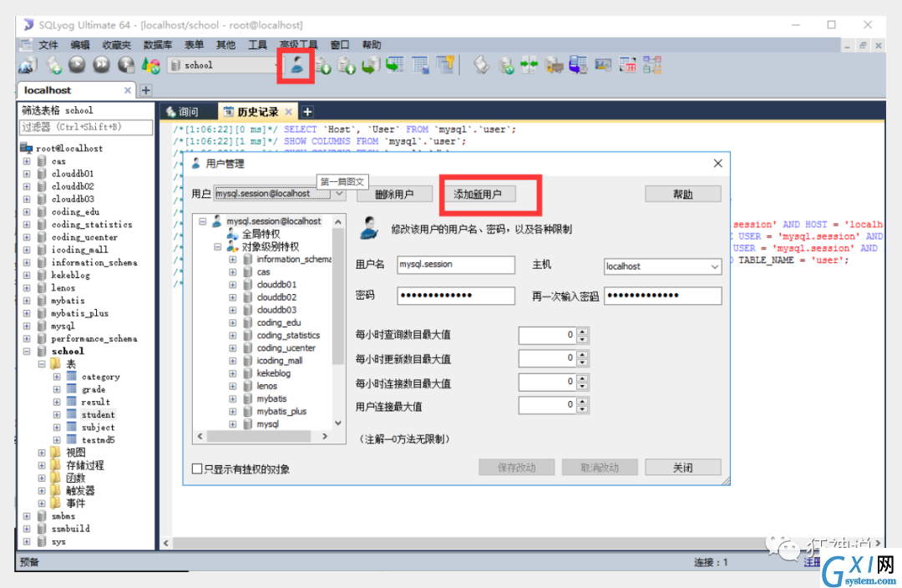Screen dimensions: 902x588
Task: Open the host localhost dropdown
Action: point(714,266)
